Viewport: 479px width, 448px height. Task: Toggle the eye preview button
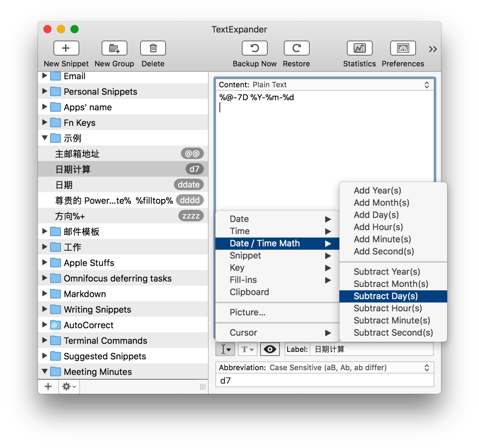(270, 349)
